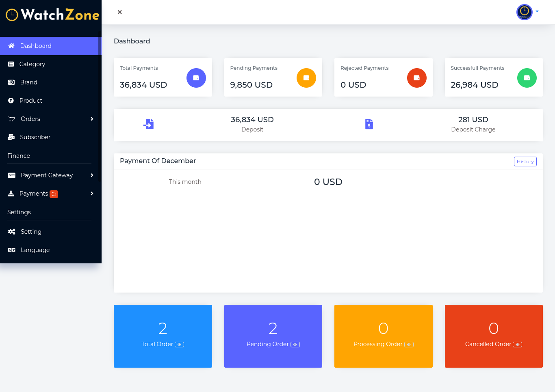Screen dimensions: 555x392
Task: Open the Subscriber page
Action: [x=35, y=137]
